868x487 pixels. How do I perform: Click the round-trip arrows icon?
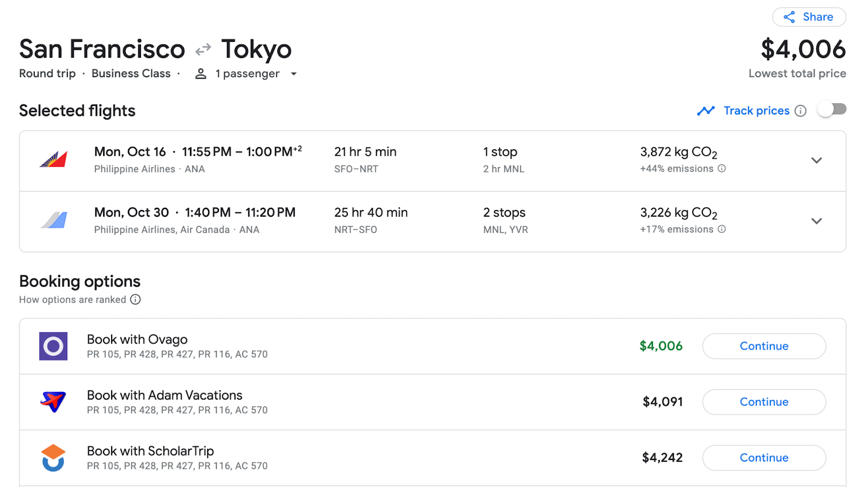tap(203, 50)
